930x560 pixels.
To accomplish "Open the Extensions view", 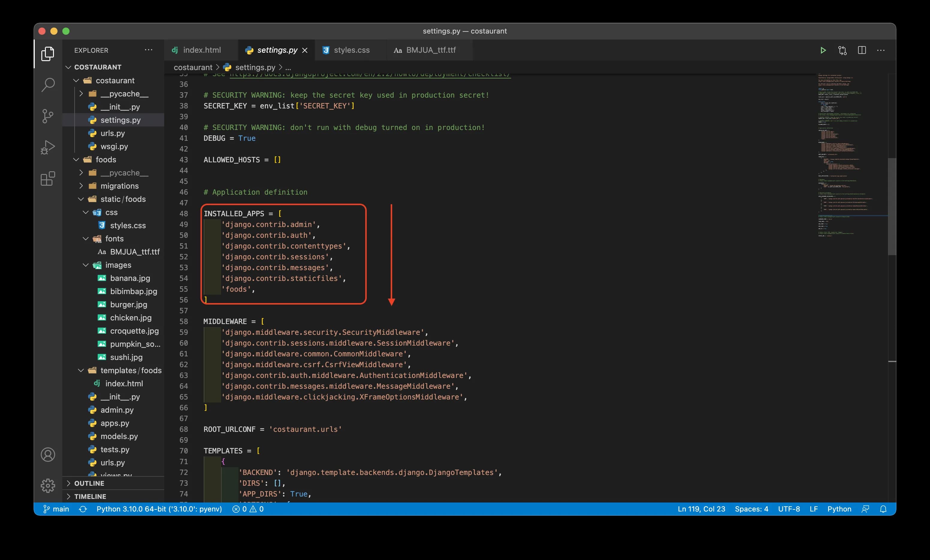I will [48, 178].
